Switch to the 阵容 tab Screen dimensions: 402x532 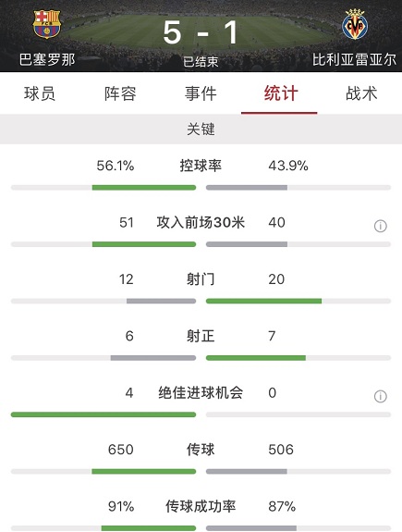click(x=120, y=93)
